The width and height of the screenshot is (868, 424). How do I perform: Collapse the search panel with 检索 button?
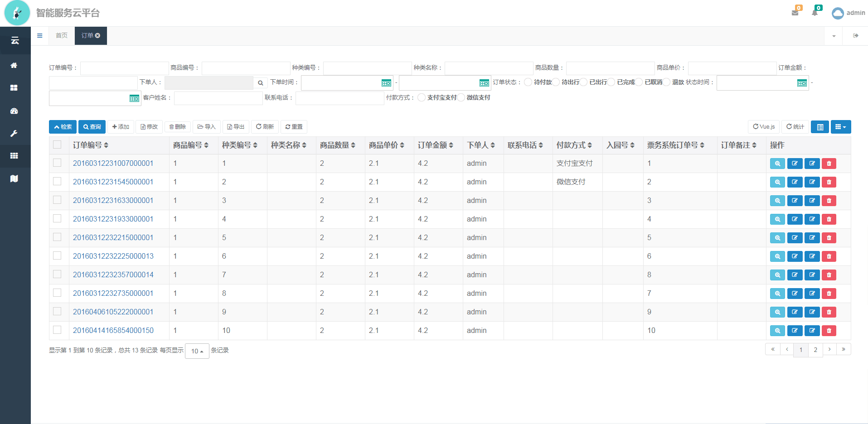point(63,127)
